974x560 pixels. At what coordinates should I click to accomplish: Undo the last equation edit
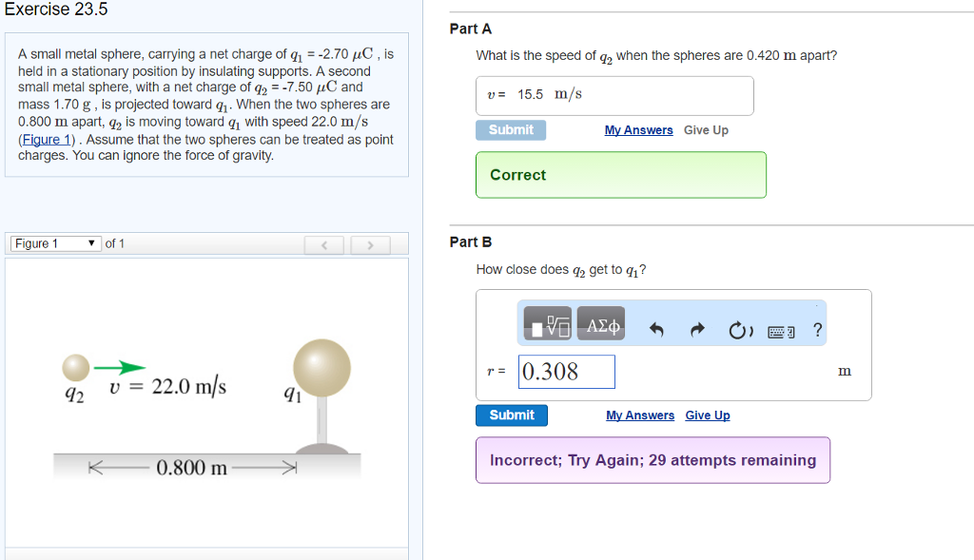pyautogui.click(x=654, y=323)
